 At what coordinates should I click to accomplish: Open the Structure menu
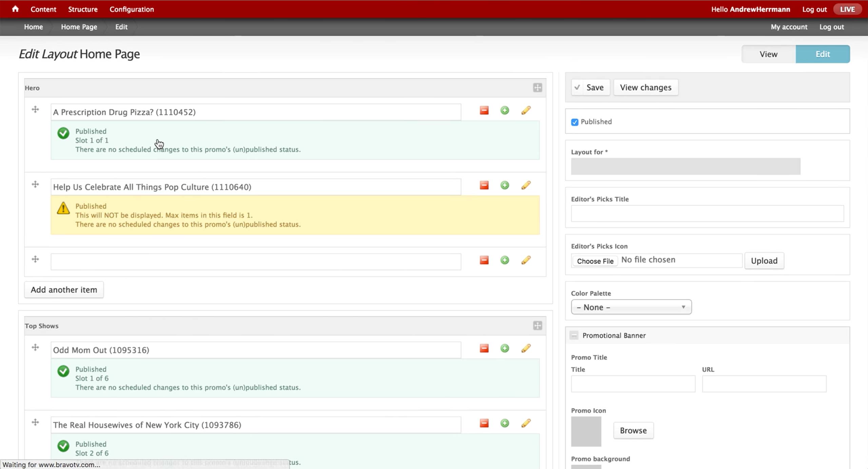click(83, 9)
